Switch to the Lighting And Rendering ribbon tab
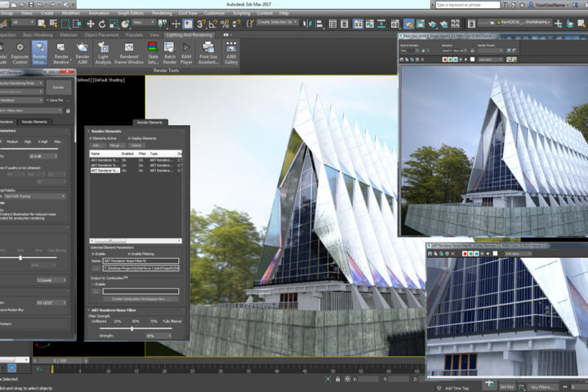588x392 pixels. (189, 35)
